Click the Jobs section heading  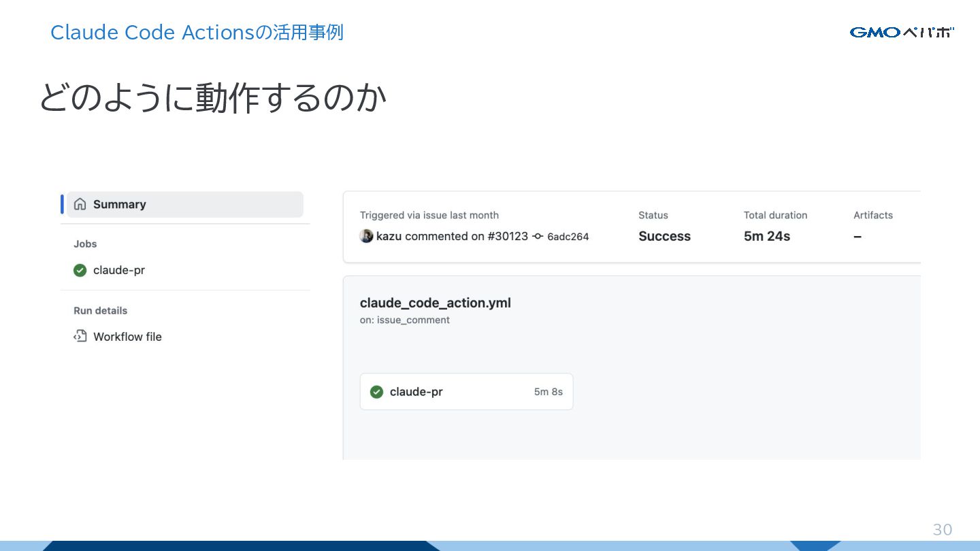85,244
